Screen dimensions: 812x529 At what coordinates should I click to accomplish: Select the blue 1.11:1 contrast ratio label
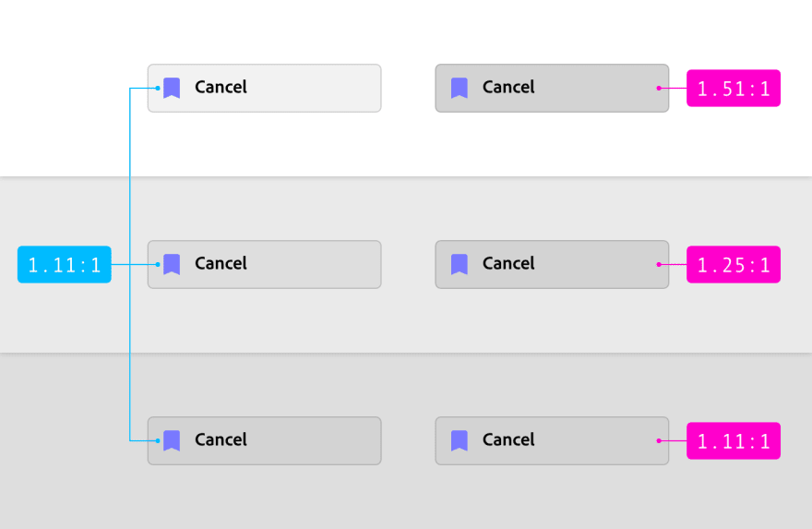tap(65, 264)
